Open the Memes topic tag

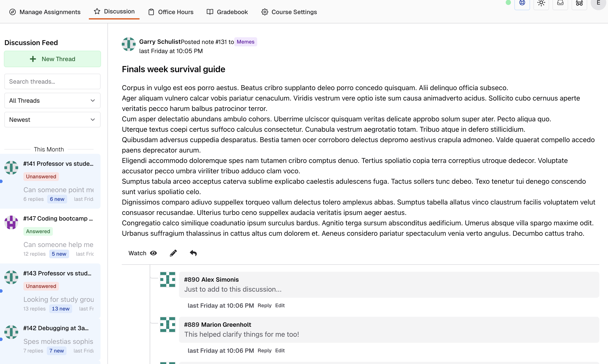tap(245, 42)
